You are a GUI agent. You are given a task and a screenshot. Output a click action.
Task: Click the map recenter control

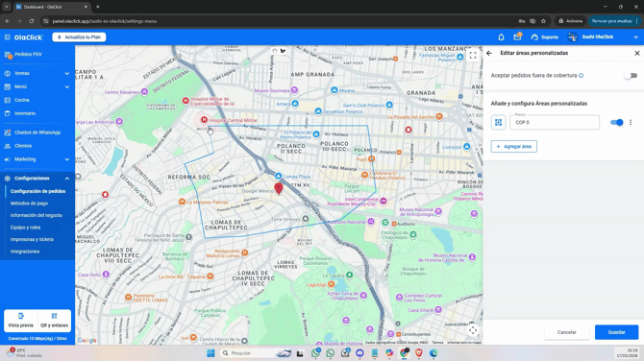click(473, 330)
